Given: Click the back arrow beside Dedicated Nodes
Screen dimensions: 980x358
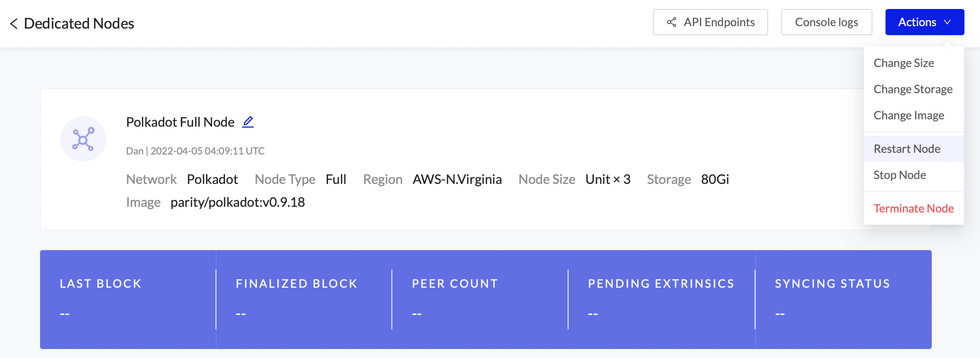Looking at the screenshot, I should (14, 24).
